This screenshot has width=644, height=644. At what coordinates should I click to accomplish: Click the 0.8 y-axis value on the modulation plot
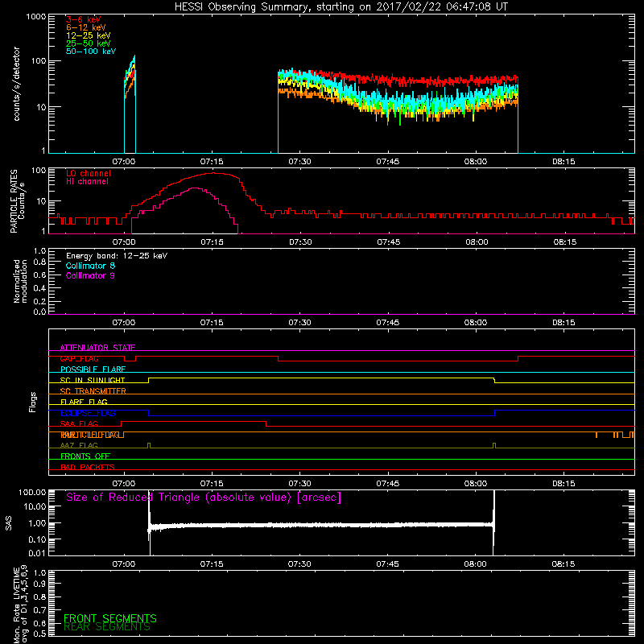[39, 262]
